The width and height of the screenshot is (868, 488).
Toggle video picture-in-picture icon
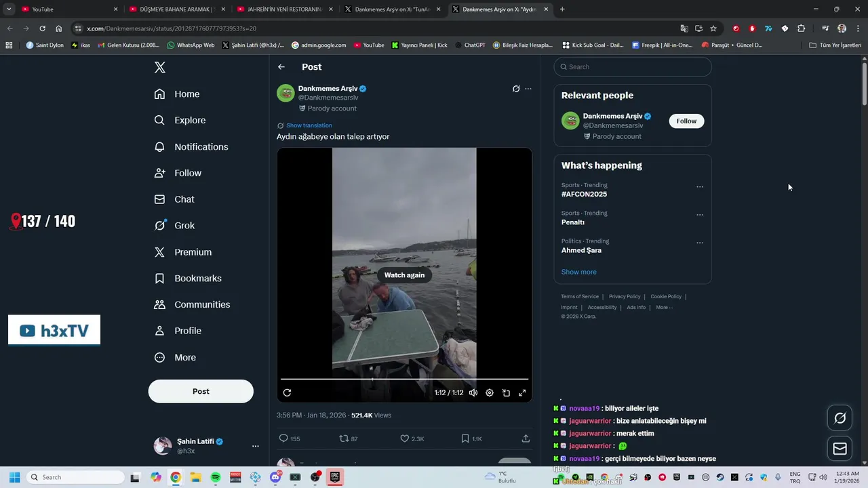506,392
